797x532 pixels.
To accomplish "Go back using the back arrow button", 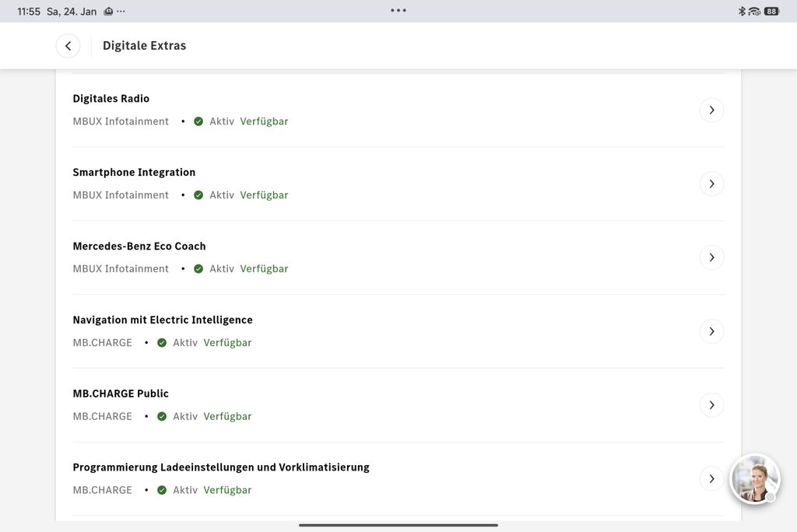I will pos(68,46).
